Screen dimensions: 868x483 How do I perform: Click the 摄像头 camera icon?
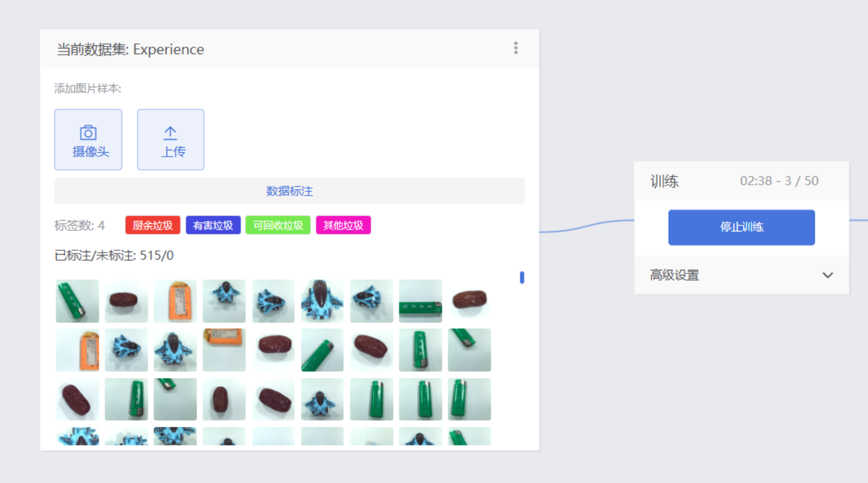pos(88,133)
